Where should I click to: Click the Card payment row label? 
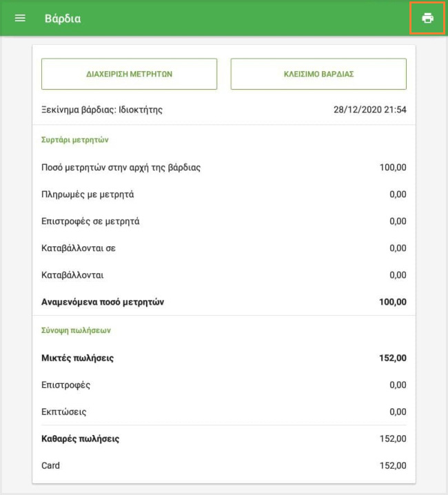(51, 466)
